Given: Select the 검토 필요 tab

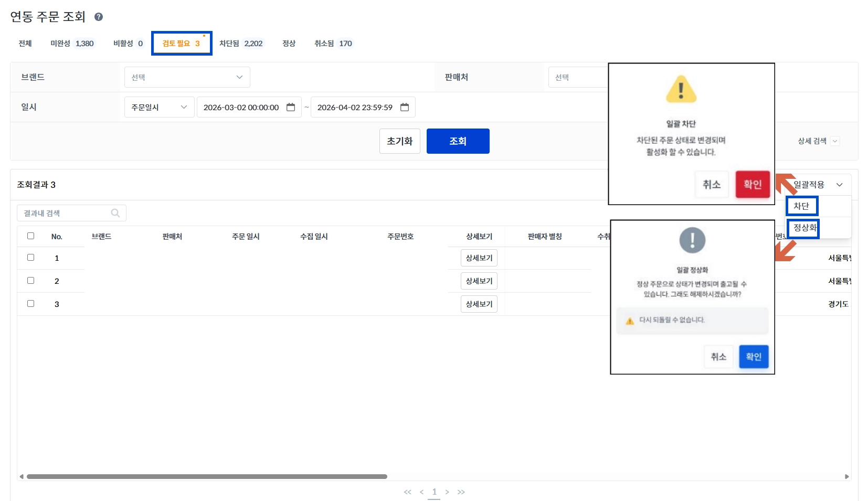Looking at the screenshot, I should [182, 44].
